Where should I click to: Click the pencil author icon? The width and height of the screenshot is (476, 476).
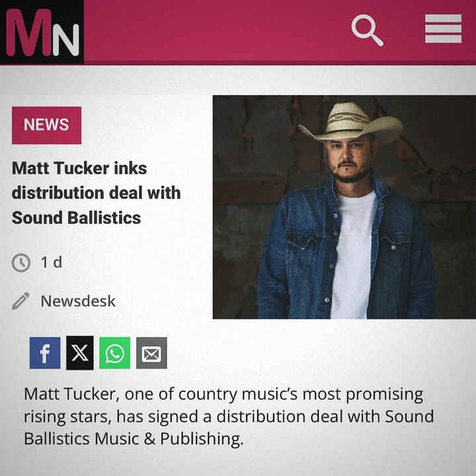tap(20, 301)
